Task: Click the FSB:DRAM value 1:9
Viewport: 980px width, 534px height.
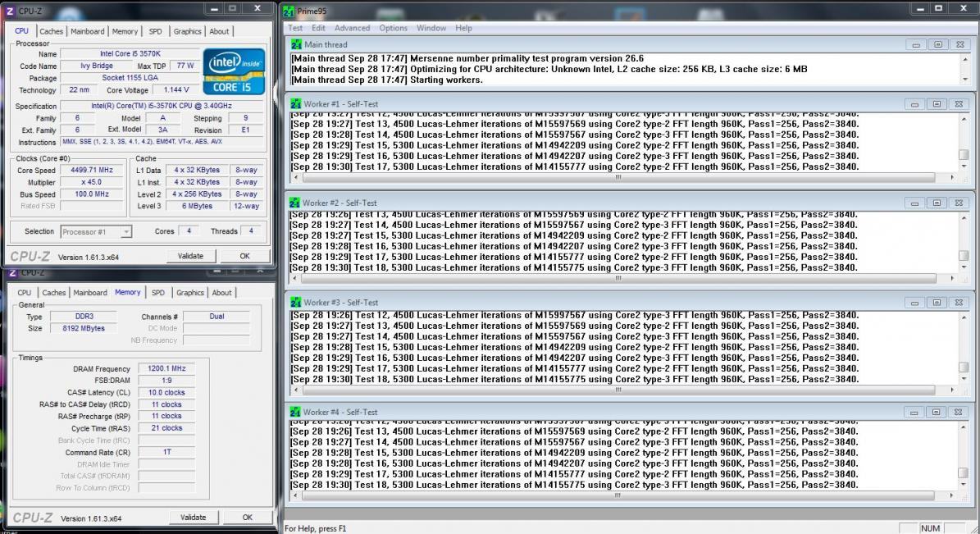Action: coord(166,380)
